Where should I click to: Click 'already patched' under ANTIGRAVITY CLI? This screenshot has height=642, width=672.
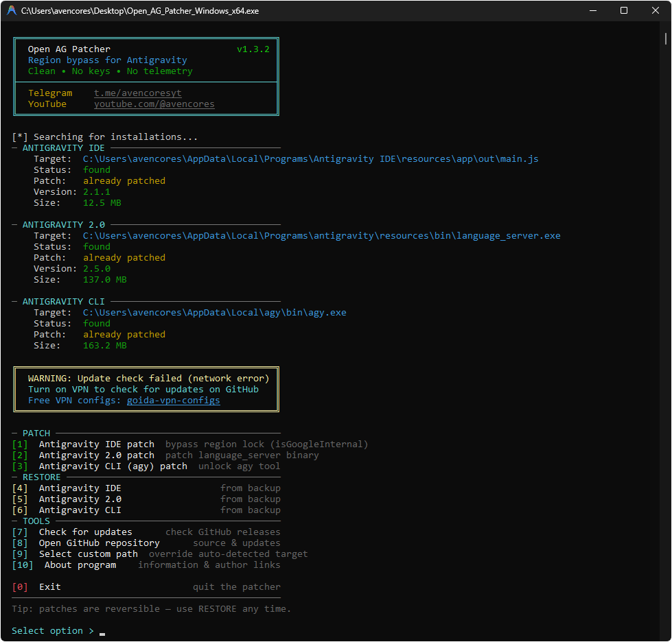(124, 335)
